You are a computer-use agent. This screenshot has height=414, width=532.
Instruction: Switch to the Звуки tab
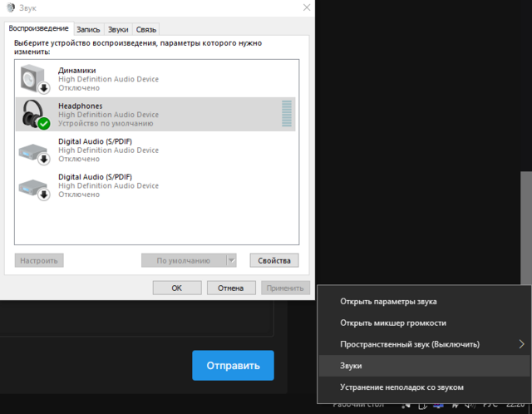click(x=118, y=28)
